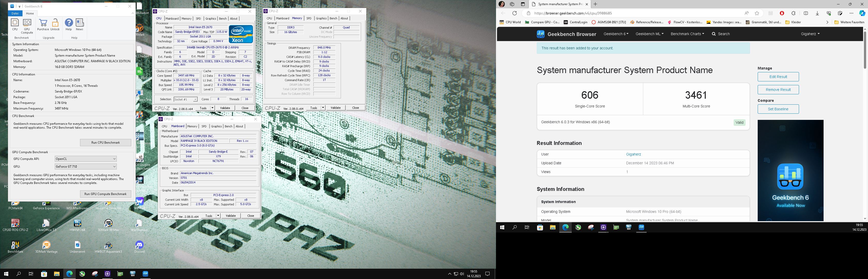Refresh the Geekbench Browser page in Edge
868x279 pixels.
click(x=515, y=13)
